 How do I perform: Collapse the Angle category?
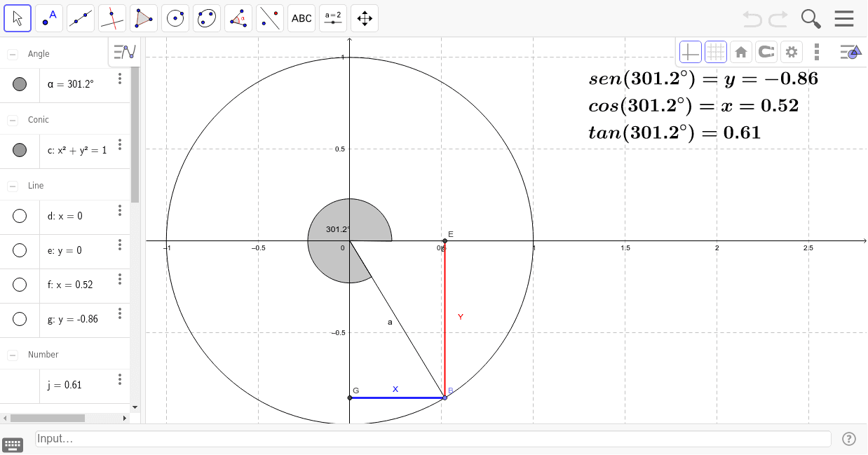(x=13, y=55)
